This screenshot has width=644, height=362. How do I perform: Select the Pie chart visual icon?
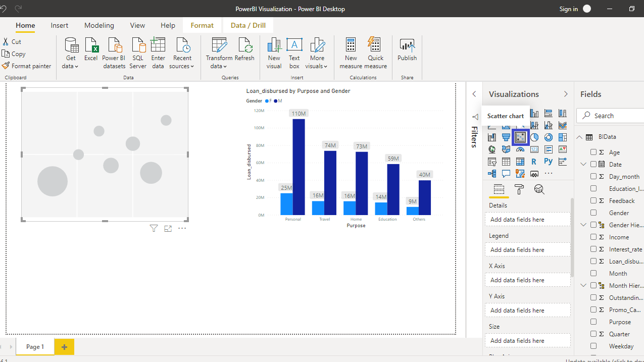click(534, 137)
